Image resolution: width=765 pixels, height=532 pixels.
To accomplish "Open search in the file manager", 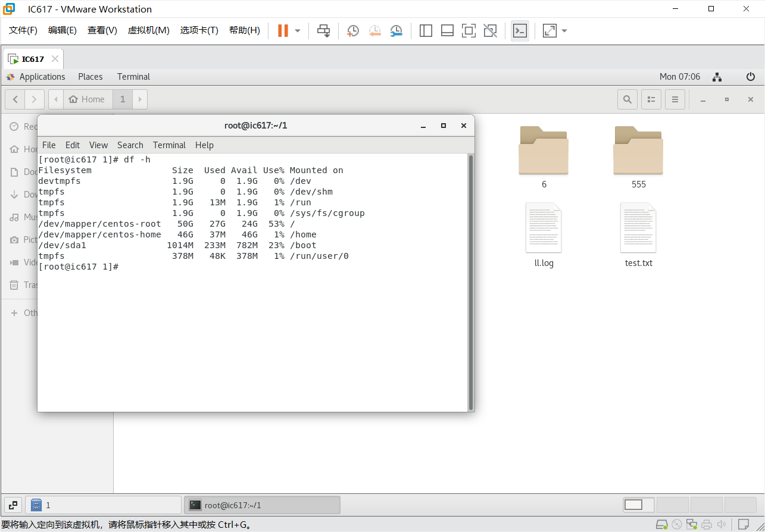I will pos(627,99).
